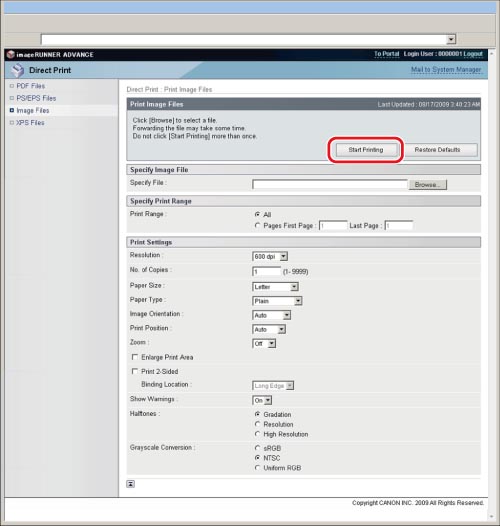Check the Print 2-Sided option
Viewport: 500px width, 526px height.
[x=135, y=371]
